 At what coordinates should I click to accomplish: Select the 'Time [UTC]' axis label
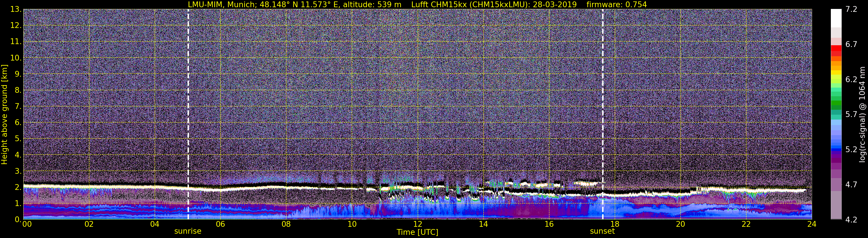(x=417, y=232)
